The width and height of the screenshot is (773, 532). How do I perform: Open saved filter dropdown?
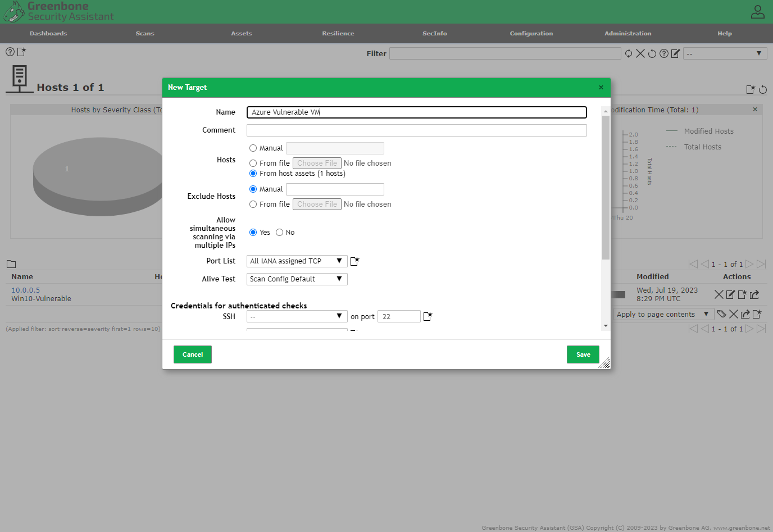click(725, 53)
